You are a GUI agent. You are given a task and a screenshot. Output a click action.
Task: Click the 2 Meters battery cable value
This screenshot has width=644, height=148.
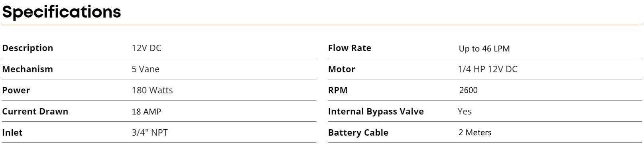tap(475, 132)
